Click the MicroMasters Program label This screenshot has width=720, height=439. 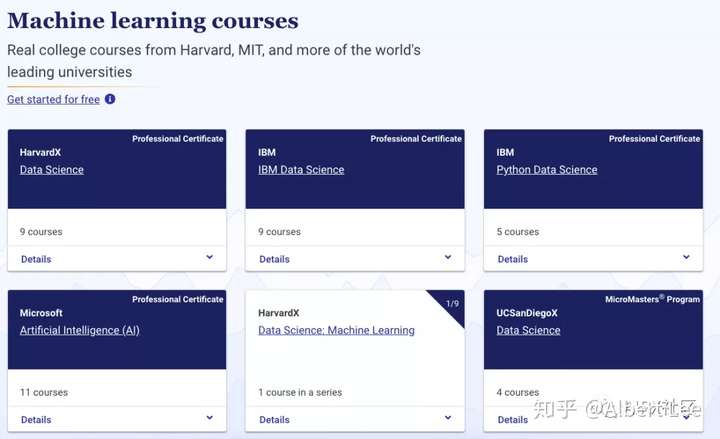tap(652, 299)
